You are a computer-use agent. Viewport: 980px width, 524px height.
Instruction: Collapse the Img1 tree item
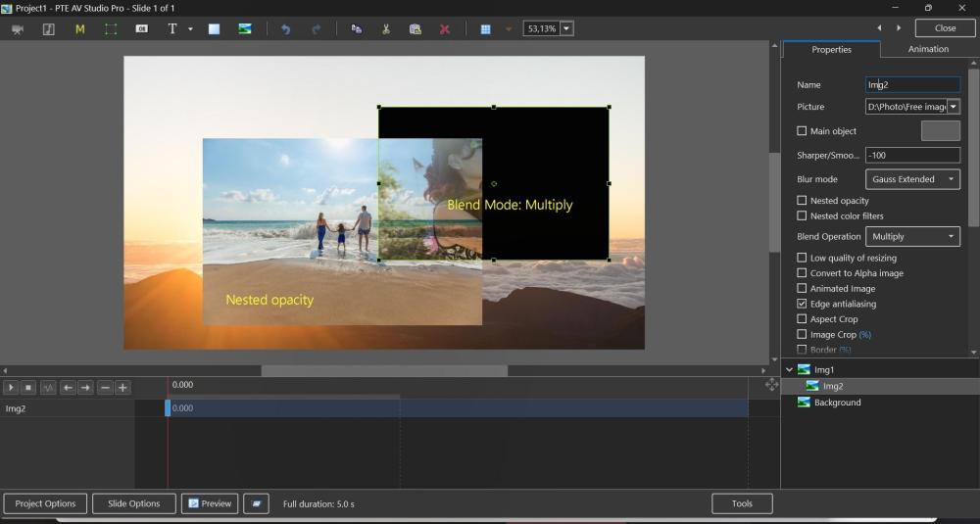point(790,370)
